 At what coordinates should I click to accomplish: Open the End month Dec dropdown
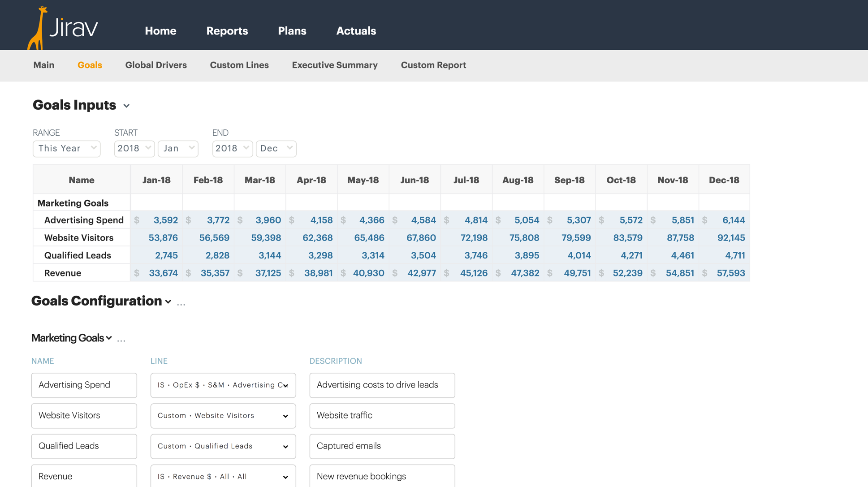click(x=276, y=148)
